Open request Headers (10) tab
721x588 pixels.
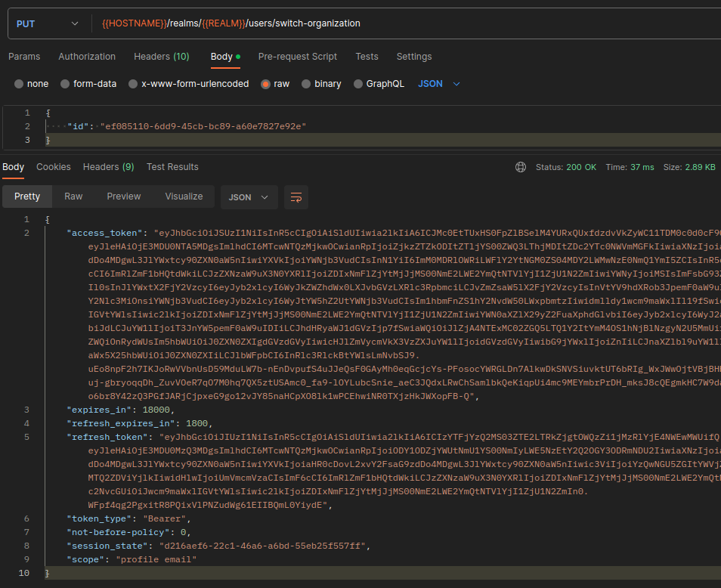click(x=162, y=57)
